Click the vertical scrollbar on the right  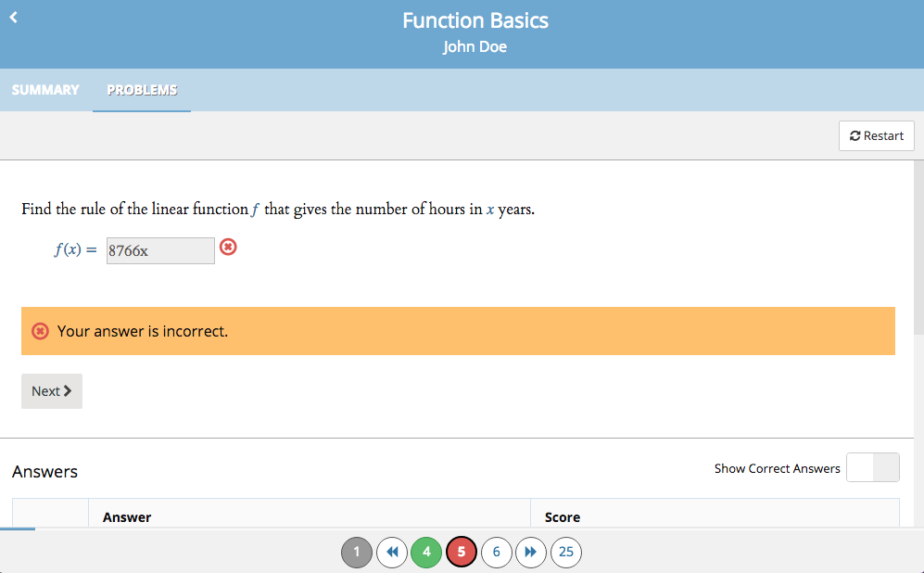tap(918, 248)
